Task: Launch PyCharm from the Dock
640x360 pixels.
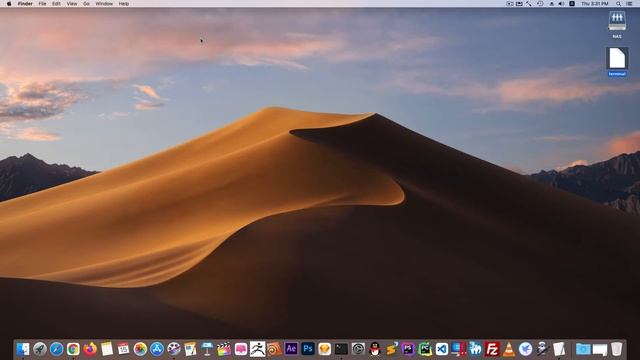Action: (x=425, y=349)
